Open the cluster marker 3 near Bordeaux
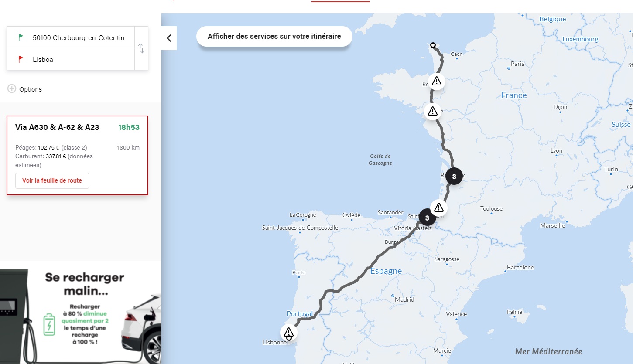 click(454, 177)
